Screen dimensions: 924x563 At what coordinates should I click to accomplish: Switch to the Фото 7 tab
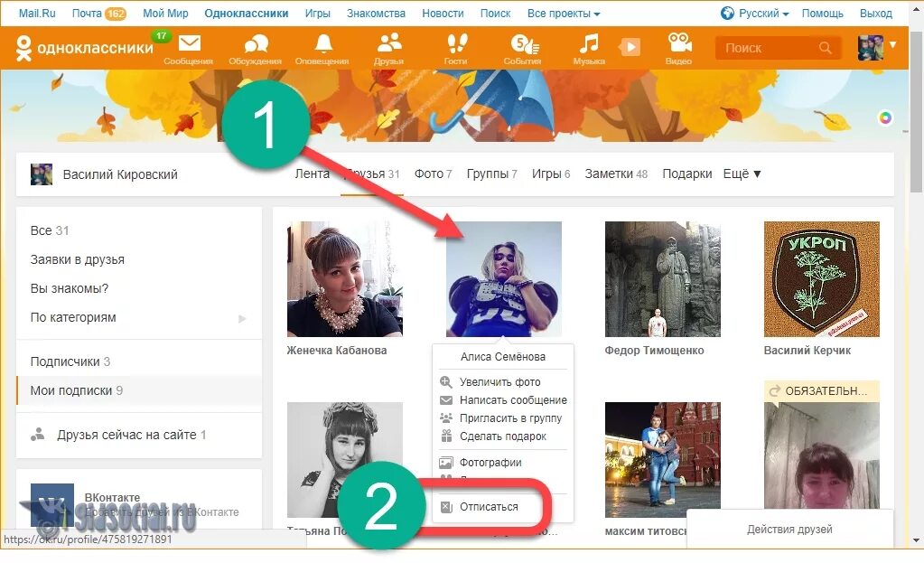(434, 174)
